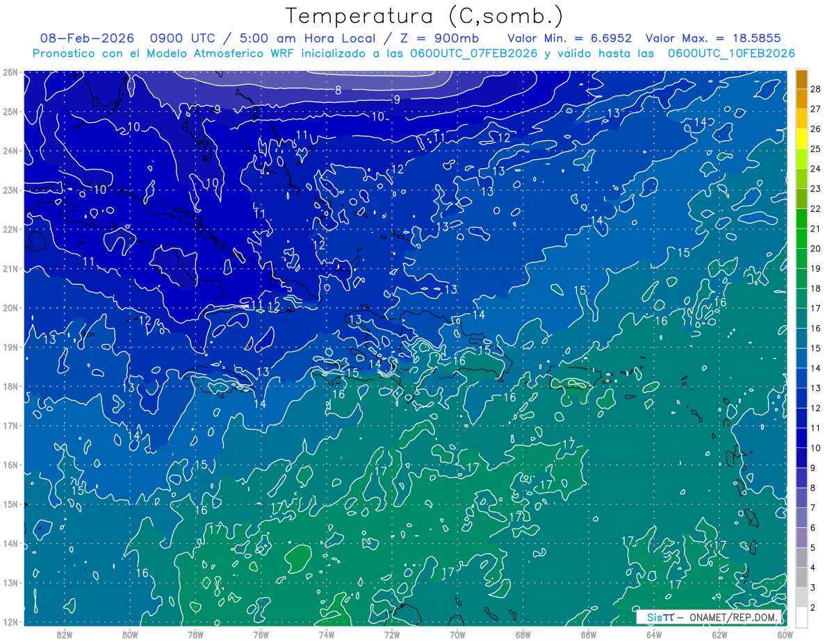834x644 pixels.
Task: Click the '12N' latitude axis label
Action: click(x=10, y=622)
